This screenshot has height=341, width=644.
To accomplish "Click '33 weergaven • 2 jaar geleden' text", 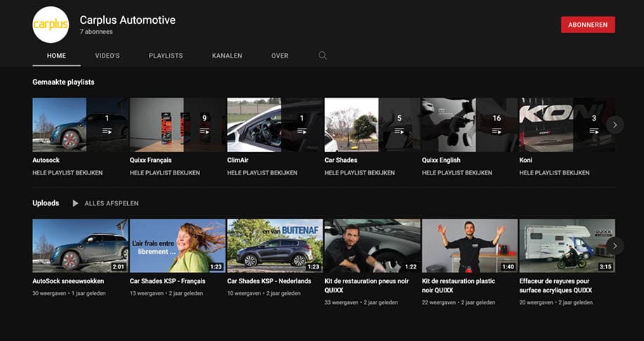I will pos(361,302).
